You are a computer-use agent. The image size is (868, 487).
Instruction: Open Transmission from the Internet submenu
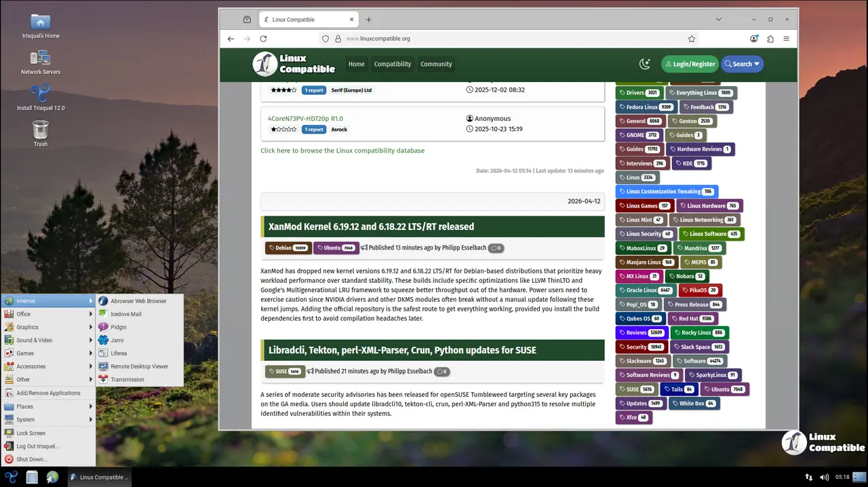[127, 380]
